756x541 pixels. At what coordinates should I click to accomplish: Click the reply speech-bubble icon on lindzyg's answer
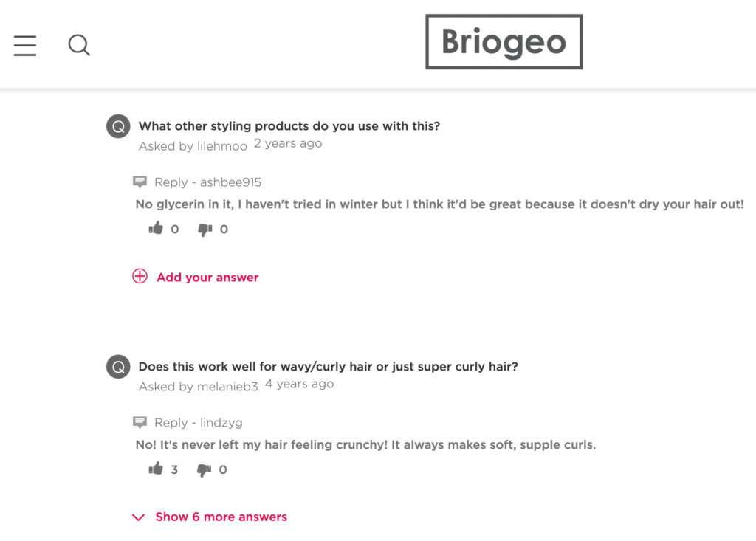(140, 422)
